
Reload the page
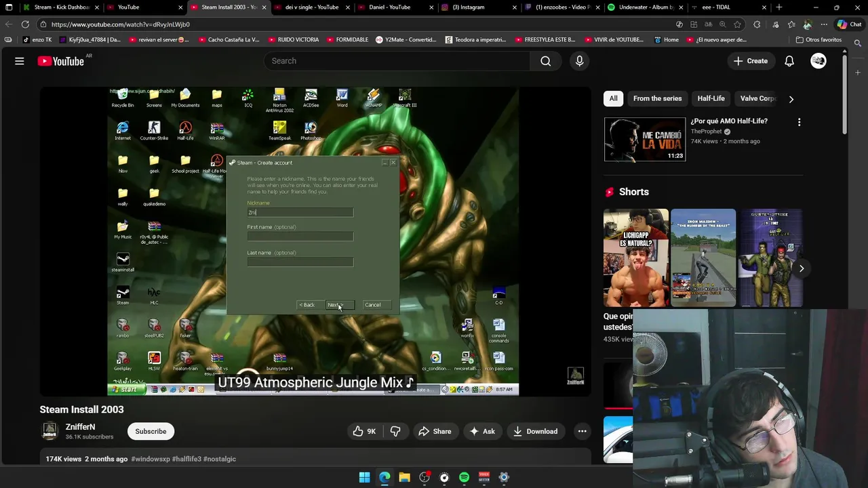pos(25,24)
